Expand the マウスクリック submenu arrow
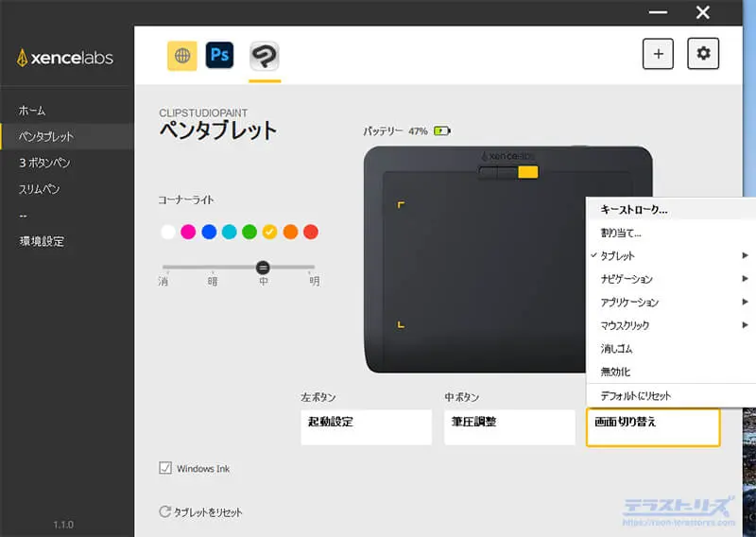This screenshot has width=756, height=537. [x=745, y=325]
